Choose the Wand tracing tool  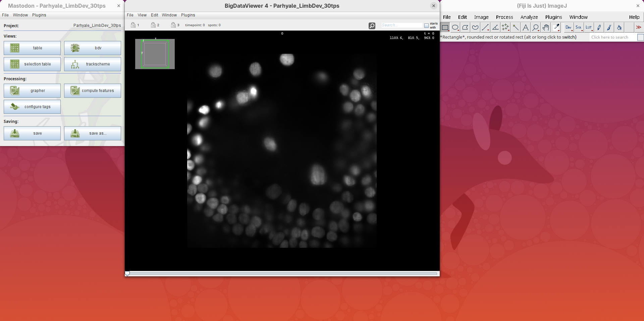pyautogui.click(x=516, y=28)
